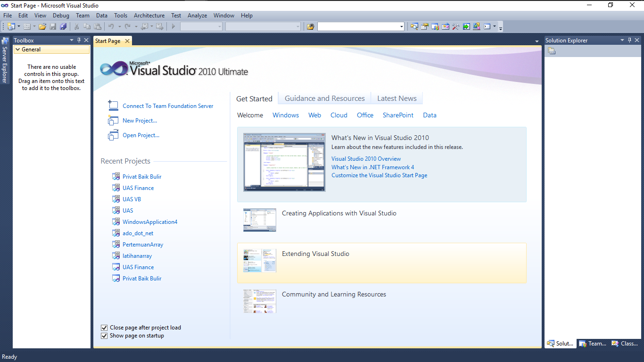Switch to the Team Explorer panel tab
Viewport: 644px width, 362px height.
click(593, 344)
